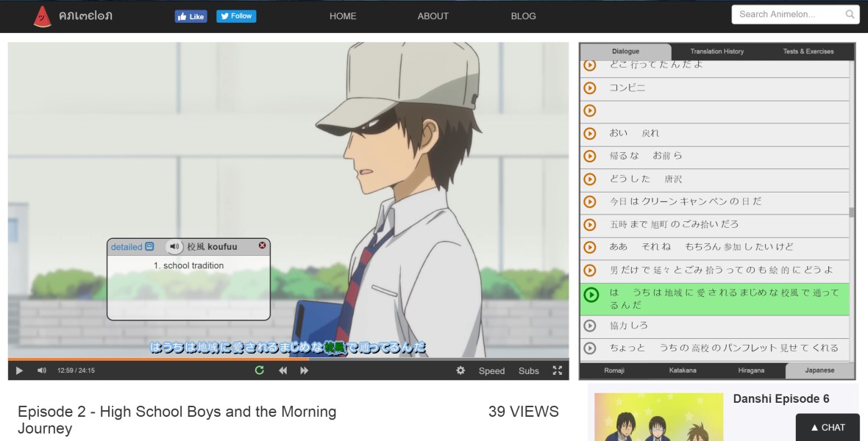Play the ああ それね line

pos(590,248)
